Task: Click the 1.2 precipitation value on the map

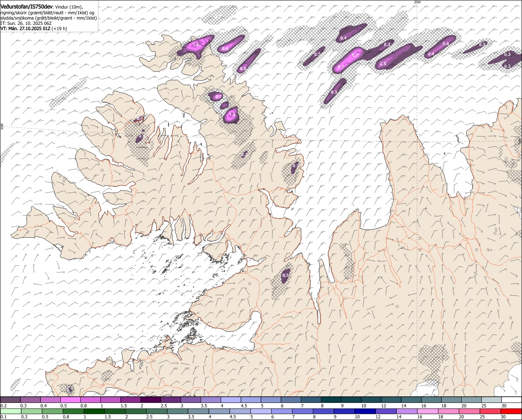Action: pos(232,115)
